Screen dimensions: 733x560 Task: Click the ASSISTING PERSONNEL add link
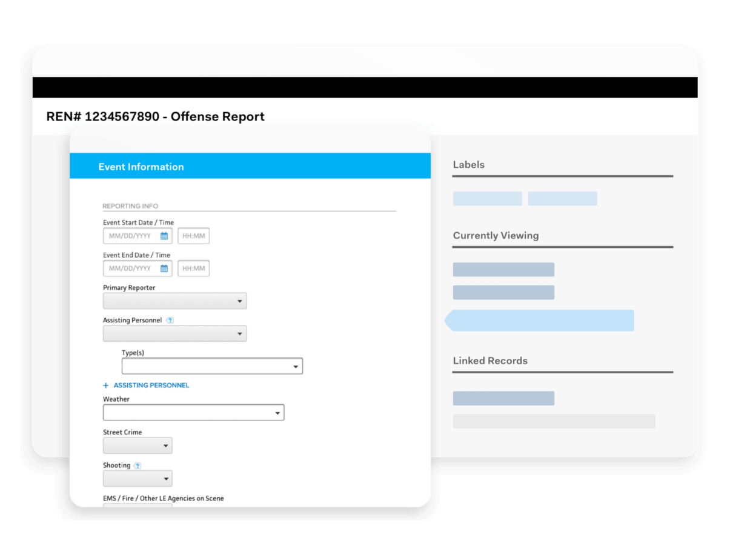point(150,385)
